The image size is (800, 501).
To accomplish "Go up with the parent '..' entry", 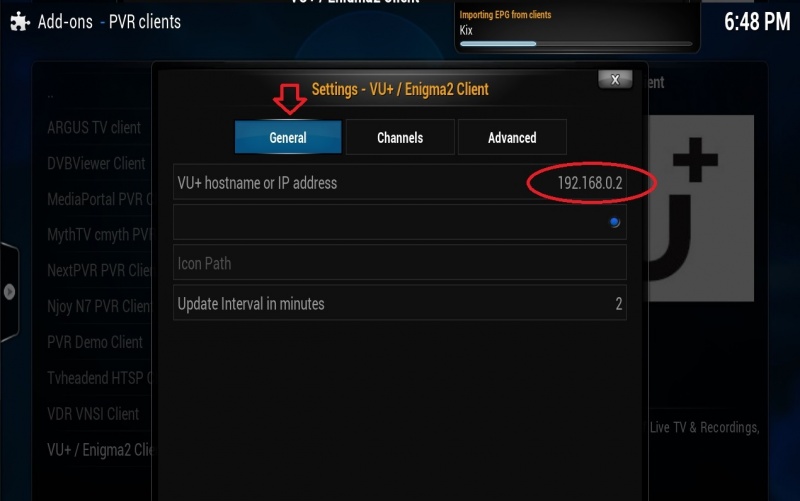I will [50, 95].
